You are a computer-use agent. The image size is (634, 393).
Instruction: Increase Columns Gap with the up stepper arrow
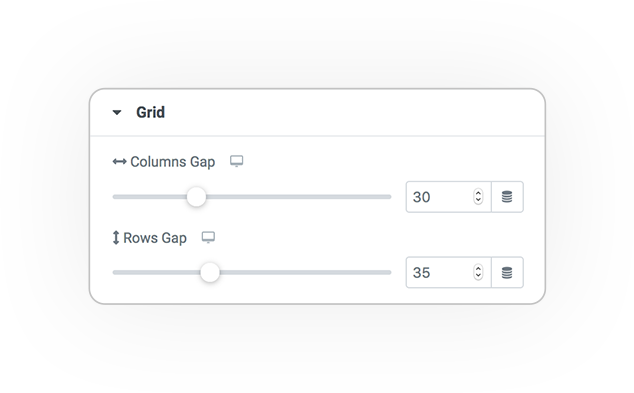click(478, 193)
